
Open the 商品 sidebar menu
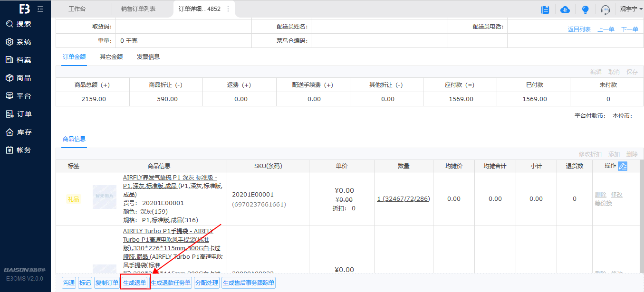[x=19, y=78]
